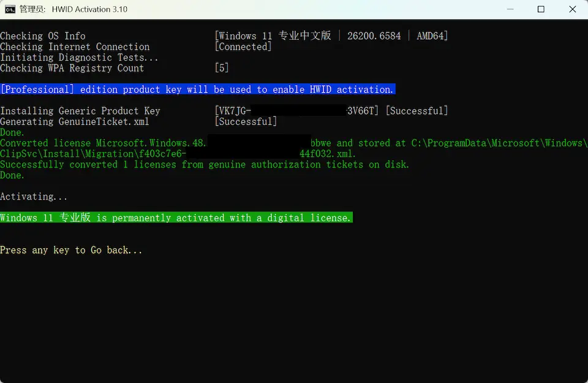Click the VK7JG product key prefix
Viewport: 588px width, 383px height.
tap(233, 111)
